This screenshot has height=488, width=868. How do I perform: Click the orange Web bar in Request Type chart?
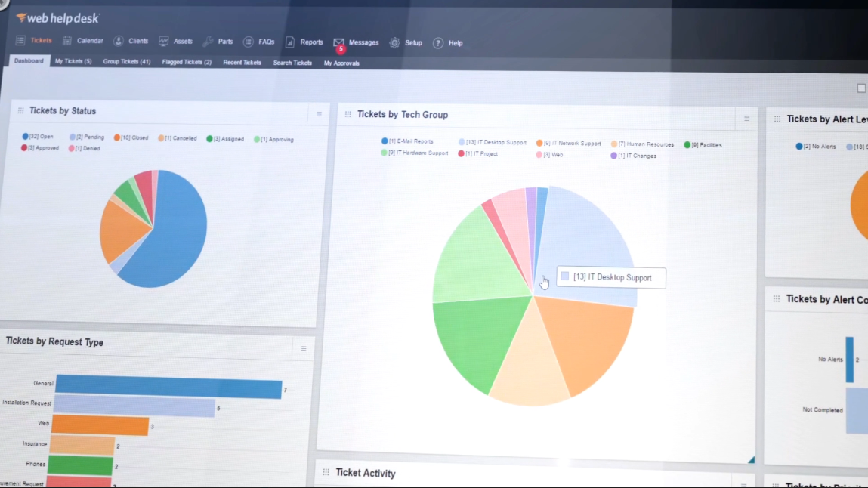[100, 425]
